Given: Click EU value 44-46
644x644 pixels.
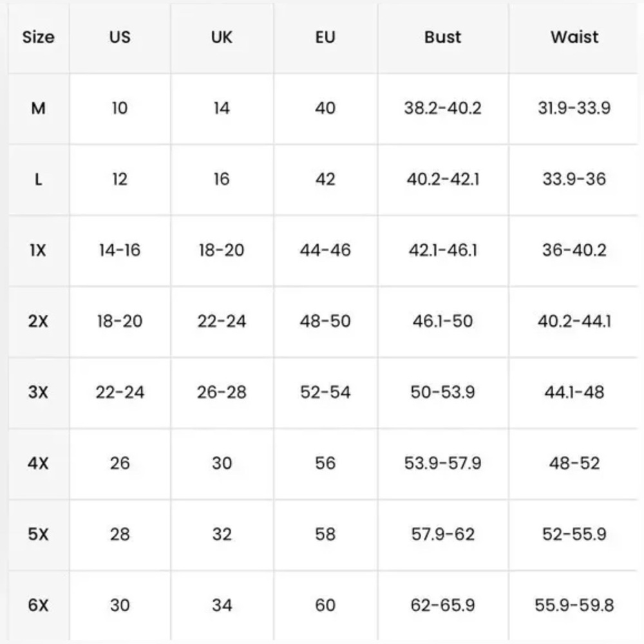Looking at the screenshot, I should point(325,250).
